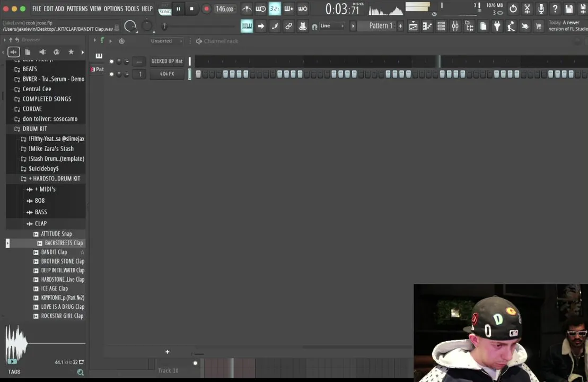588x382 pixels.
Task: Open the help question mark icon
Action: tap(555, 8)
